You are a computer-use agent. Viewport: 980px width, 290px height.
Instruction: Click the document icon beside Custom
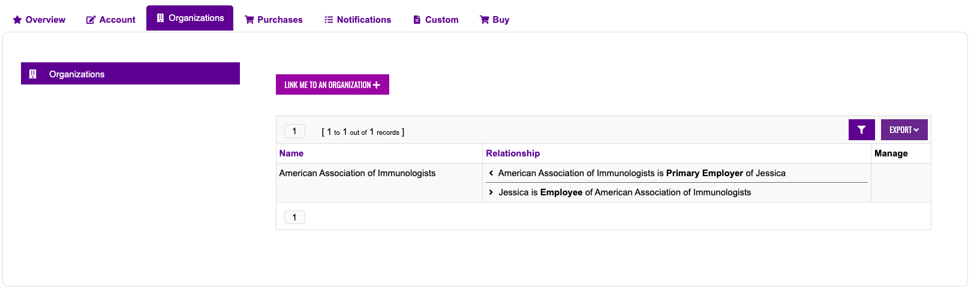(x=417, y=20)
